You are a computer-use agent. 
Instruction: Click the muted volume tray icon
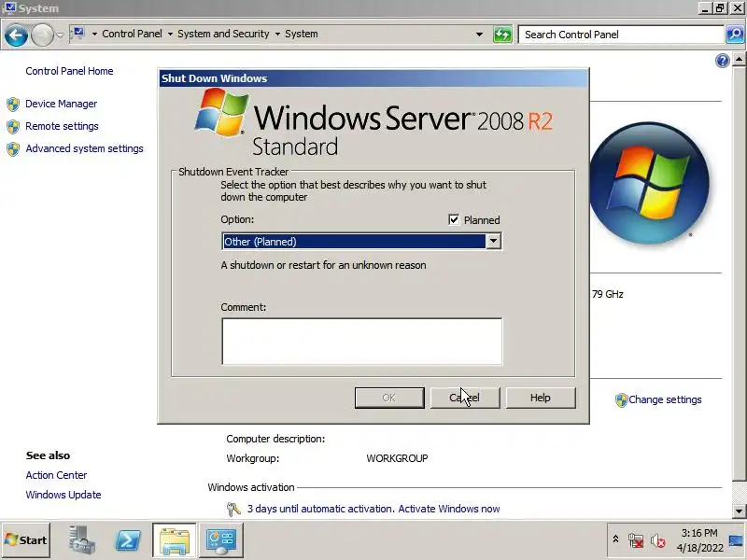tap(658, 540)
